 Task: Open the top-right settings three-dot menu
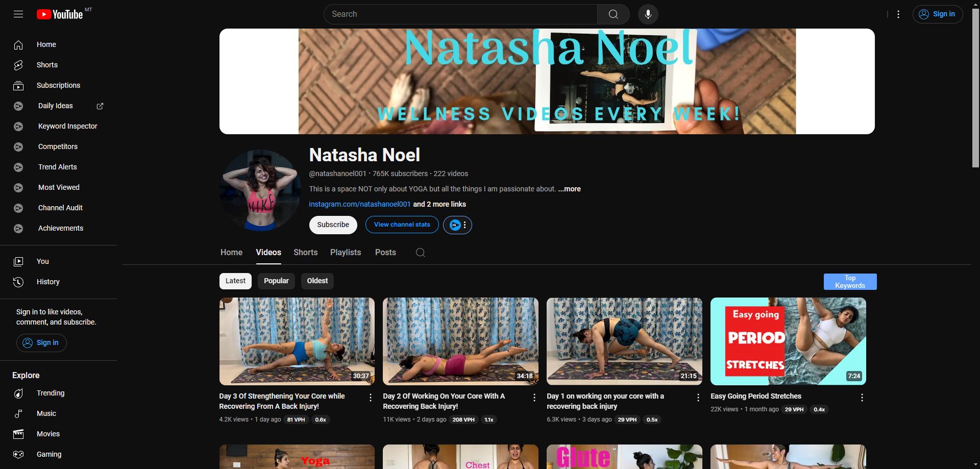[898, 14]
